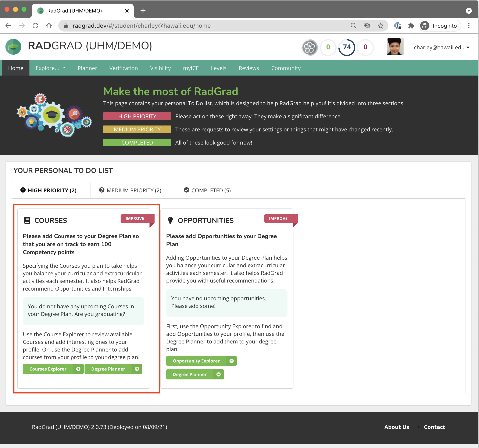Image resolution: width=479 pixels, height=448 pixels.
Task: Click the book icon beside COURSES heading
Action: pos(27,220)
